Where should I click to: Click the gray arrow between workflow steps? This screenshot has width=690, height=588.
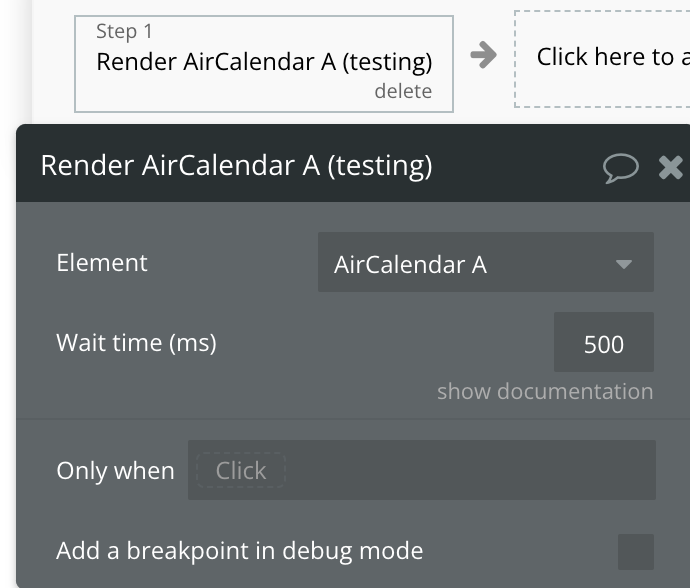coord(483,55)
